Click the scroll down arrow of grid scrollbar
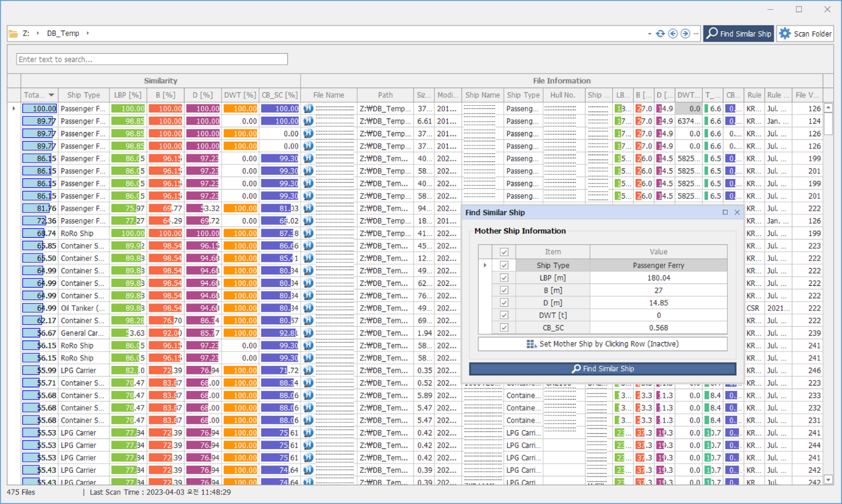 point(829,480)
